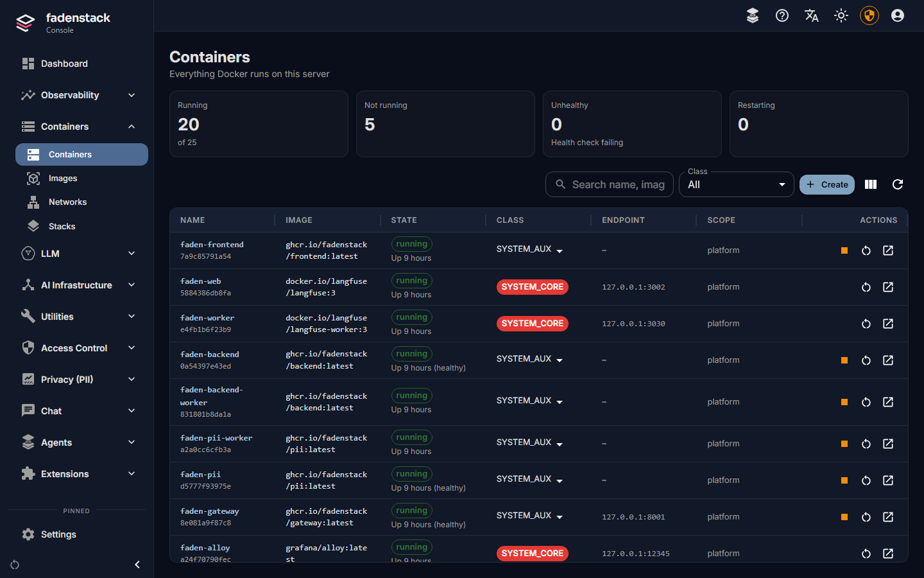Collapse the sidebar with the chevron

137,565
